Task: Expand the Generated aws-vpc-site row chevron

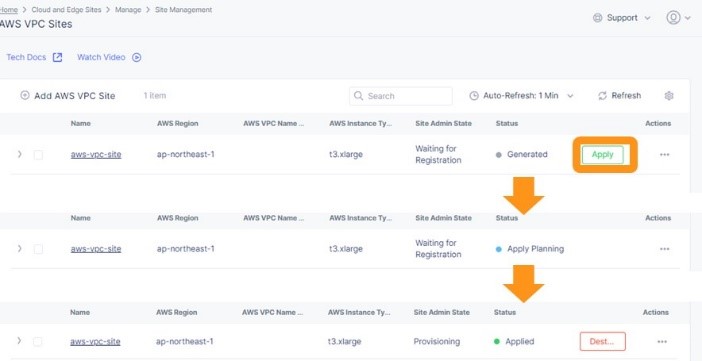Action: tap(19, 154)
